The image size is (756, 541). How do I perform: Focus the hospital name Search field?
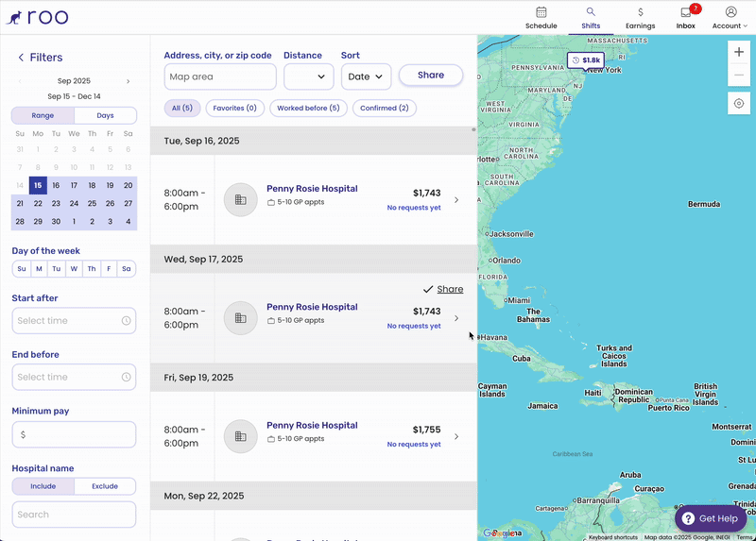coord(74,515)
